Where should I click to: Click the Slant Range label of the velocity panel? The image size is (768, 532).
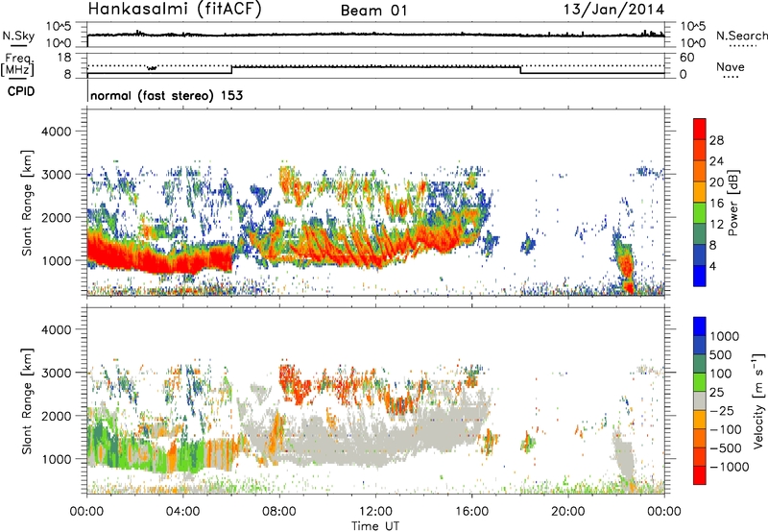(x=27, y=400)
